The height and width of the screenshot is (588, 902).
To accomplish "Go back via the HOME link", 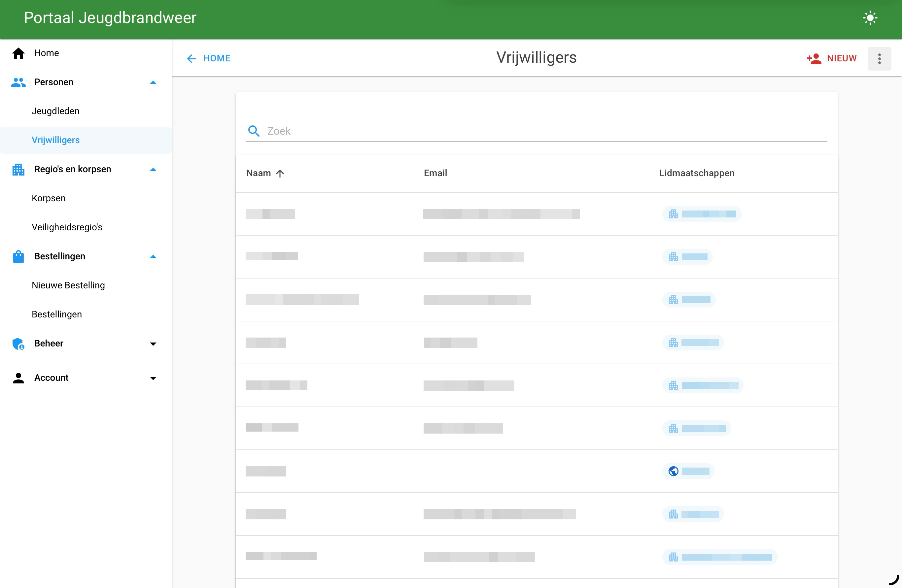I will tap(208, 58).
